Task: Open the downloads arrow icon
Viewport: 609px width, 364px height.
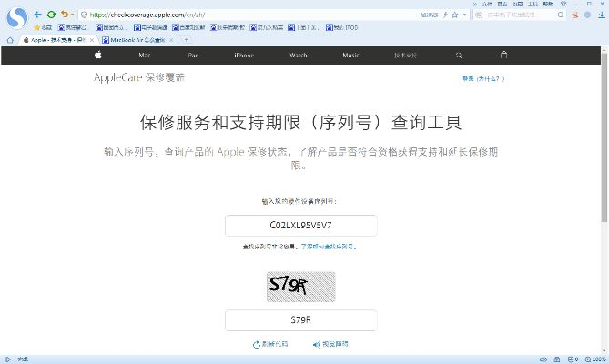Action: tap(602, 15)
